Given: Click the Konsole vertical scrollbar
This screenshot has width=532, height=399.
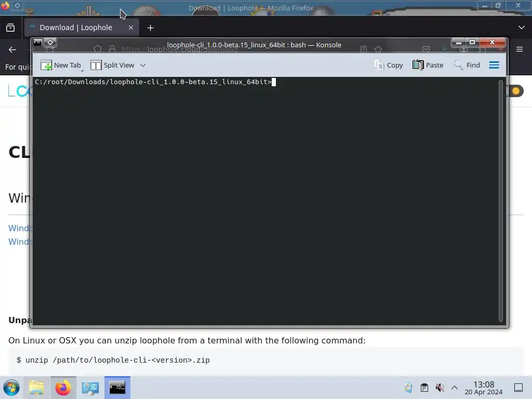Looking at the screenshot, I should pyautogui.click(x=500, y=201).
